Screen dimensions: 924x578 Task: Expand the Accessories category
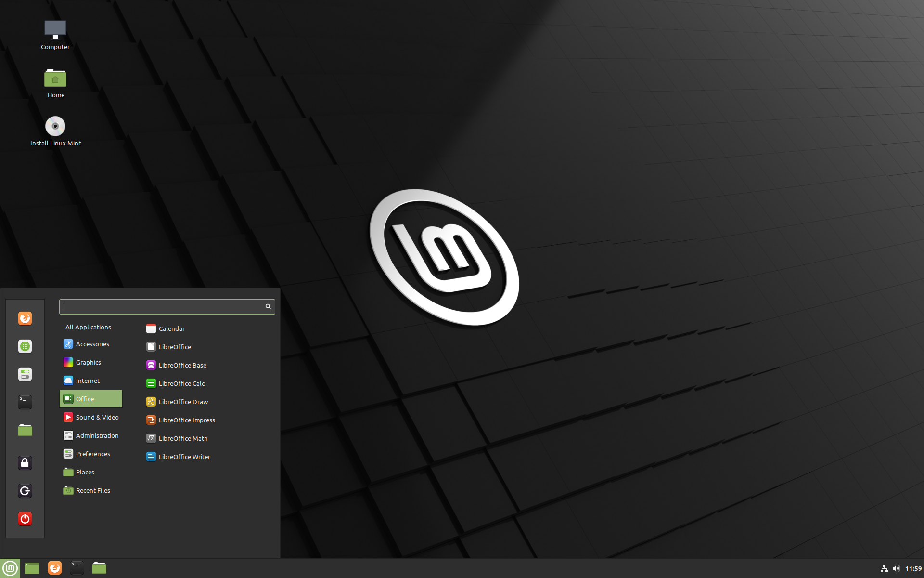(92, 344)
